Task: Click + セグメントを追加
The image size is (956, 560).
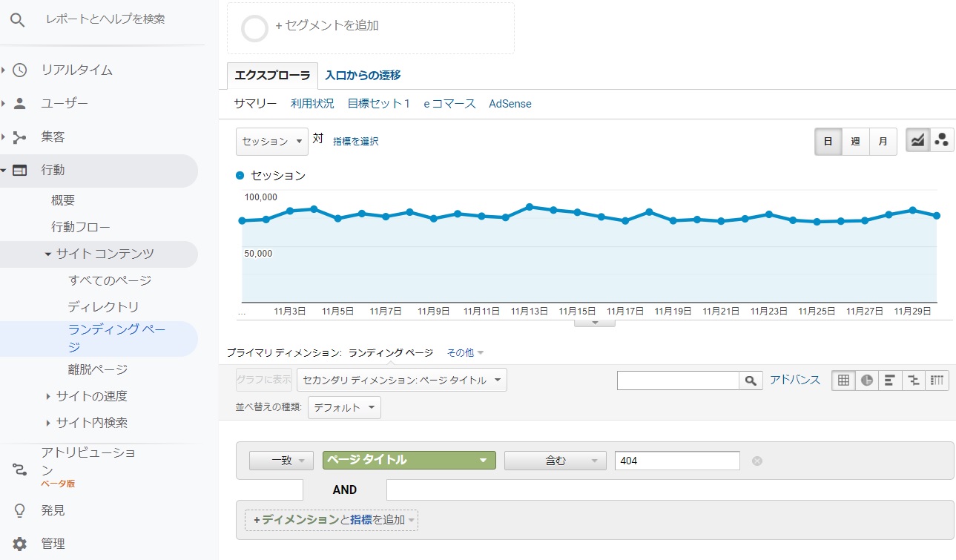Action: (x=327, y=25)
